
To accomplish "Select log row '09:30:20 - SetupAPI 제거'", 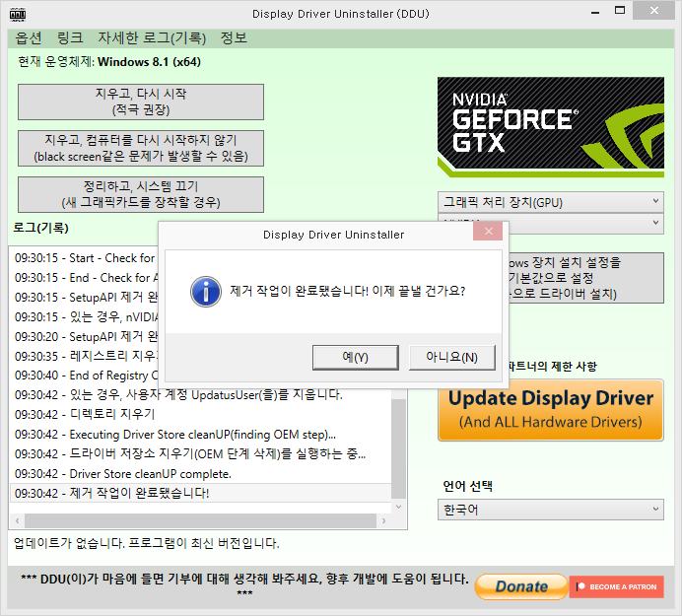I will [85, 337].
